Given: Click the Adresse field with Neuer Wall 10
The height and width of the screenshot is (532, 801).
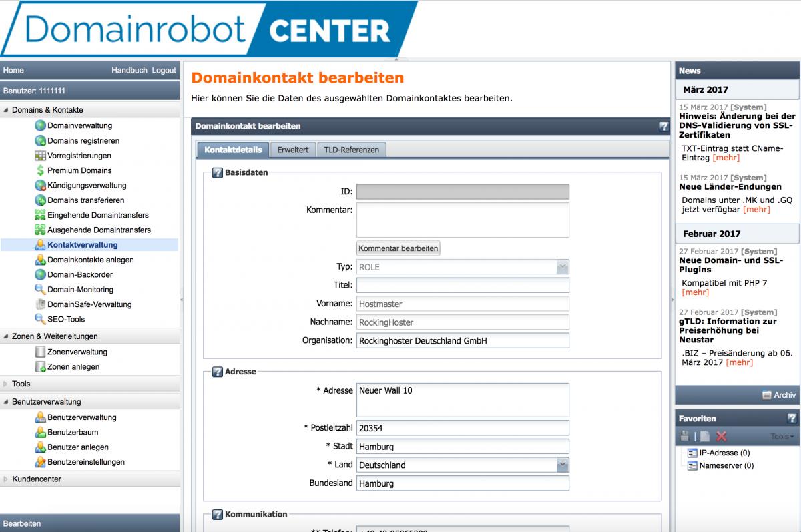Looking at the screenshot, I should (463, 400).
